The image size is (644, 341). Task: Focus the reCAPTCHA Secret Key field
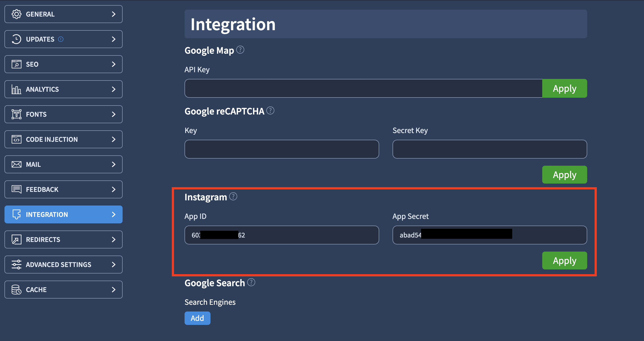point(489,149)
